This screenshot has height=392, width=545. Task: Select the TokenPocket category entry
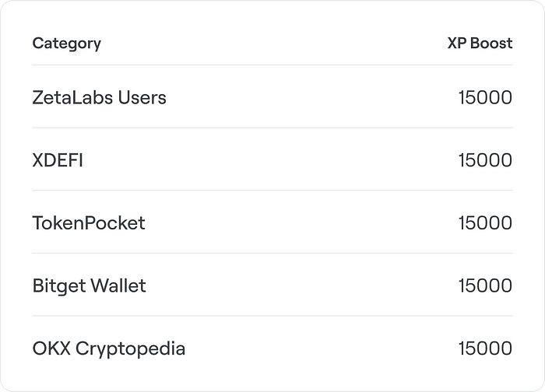[89, 223]
